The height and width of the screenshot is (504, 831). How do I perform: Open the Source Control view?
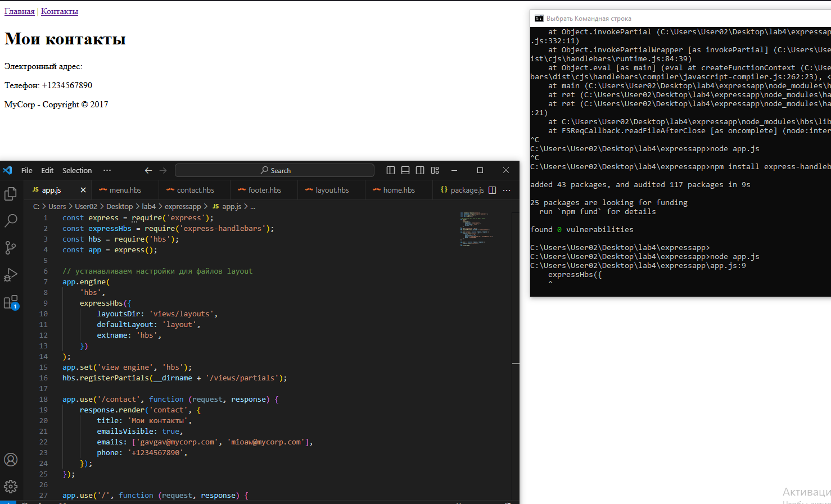pyautogui.click(x=11, y=247)
